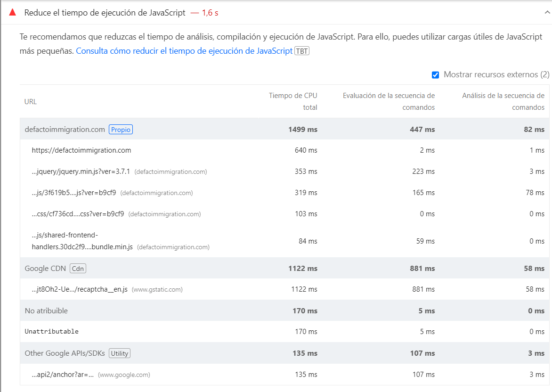The width and height of the screenshot is (552, 392).
Task: Click 'Evaluación de la secuencia de comandos' header
Action: [389, 101]
